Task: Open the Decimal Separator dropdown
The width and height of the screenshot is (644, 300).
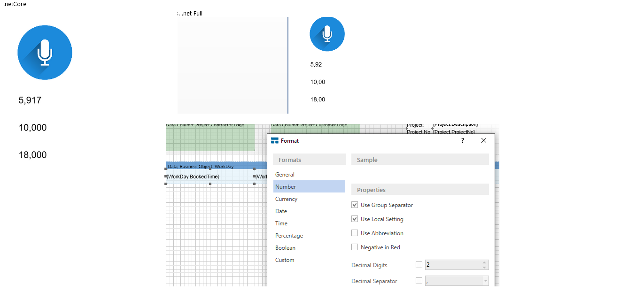Action: click(x=484, y=281)
